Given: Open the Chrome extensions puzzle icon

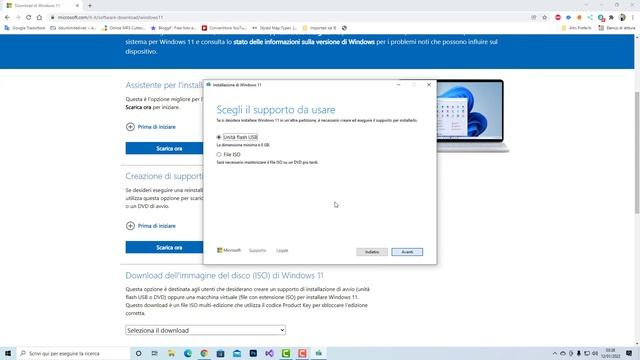Looking at the screenshot, I should coord(611,18).
